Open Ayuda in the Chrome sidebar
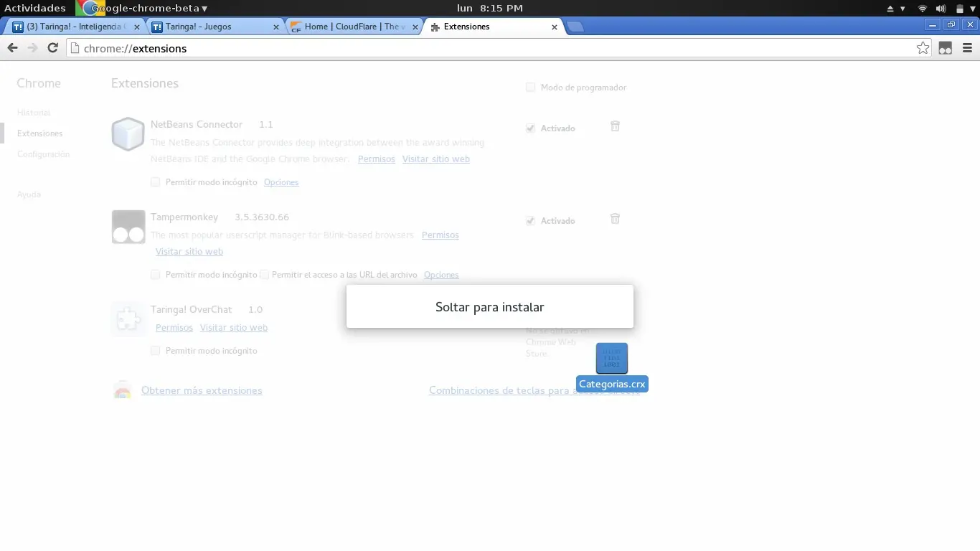 click(x=29, y=194)
